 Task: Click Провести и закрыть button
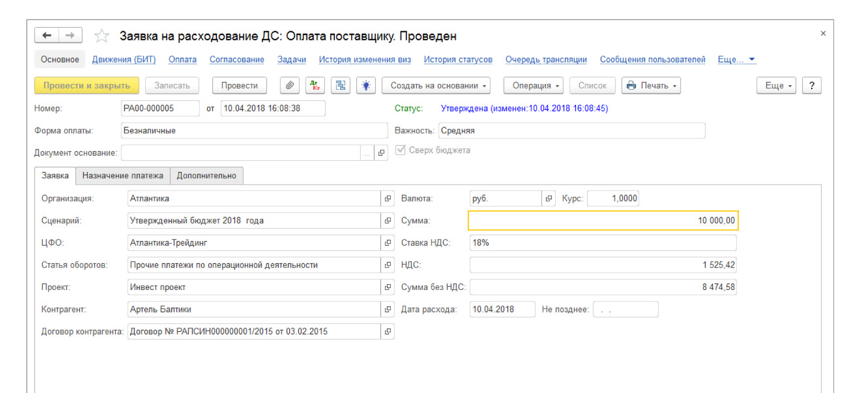click(87, 86)
